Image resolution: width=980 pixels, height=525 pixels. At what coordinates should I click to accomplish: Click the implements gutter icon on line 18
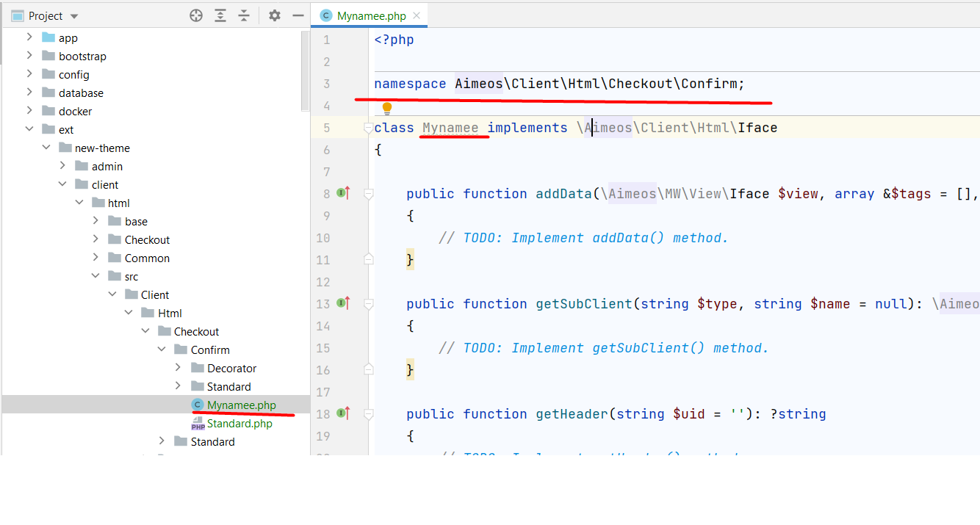[343, 413]
